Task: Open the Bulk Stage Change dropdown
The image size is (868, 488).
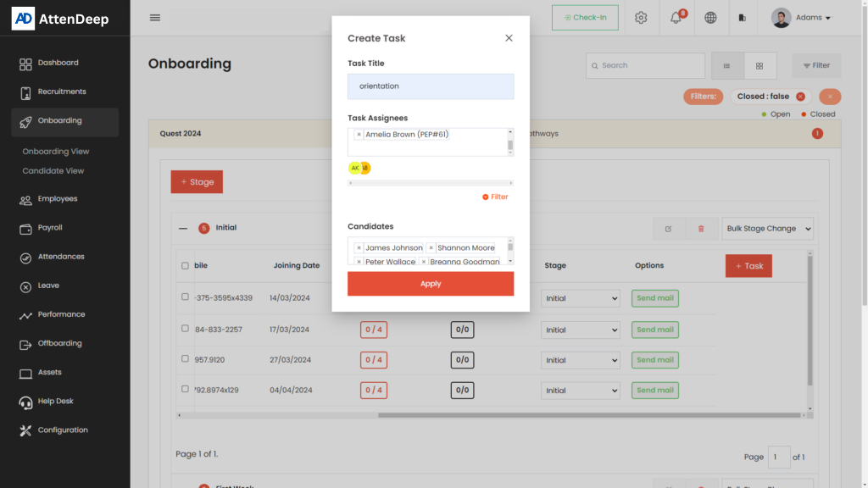Action: 767,229
